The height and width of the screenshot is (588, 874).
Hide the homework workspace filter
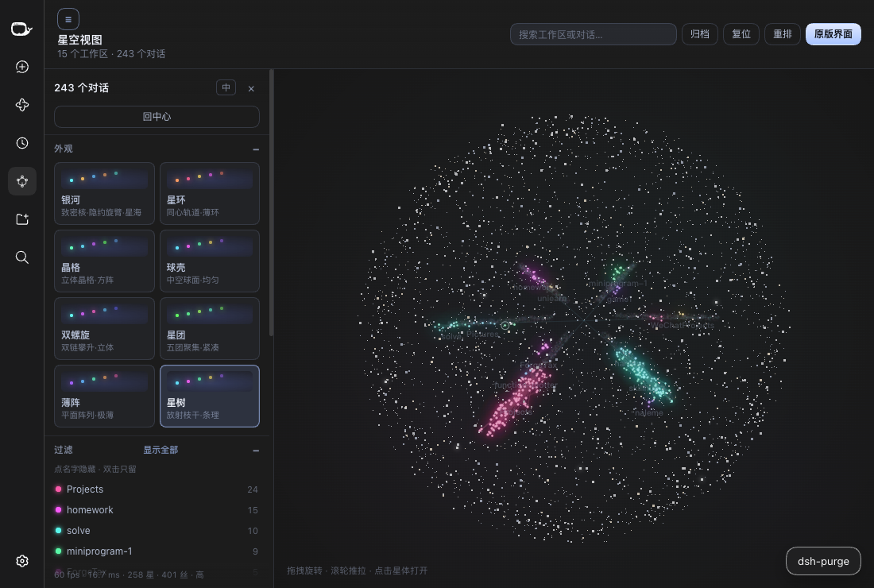click(x=156, y=510)
